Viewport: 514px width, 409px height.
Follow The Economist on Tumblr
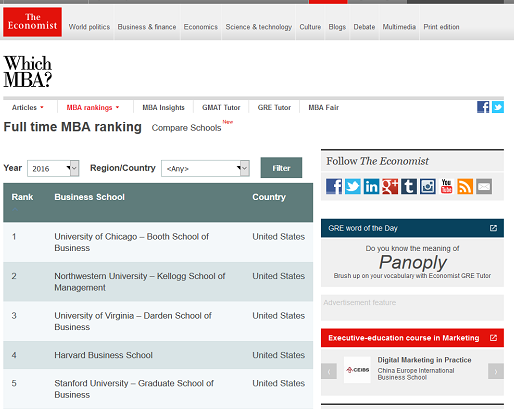point(409,186)
